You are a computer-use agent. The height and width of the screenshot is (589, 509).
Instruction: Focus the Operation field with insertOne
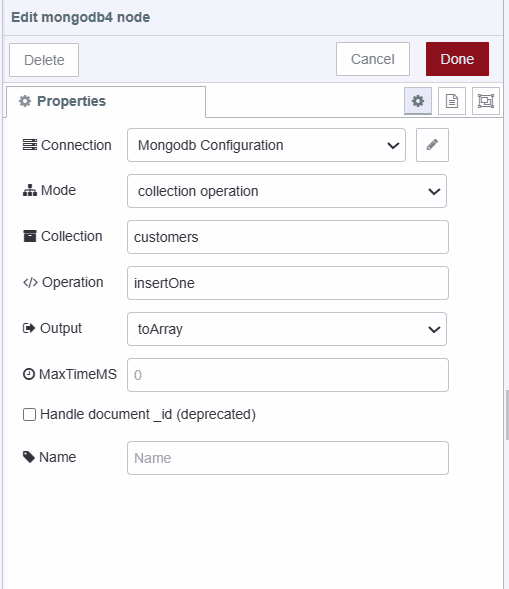(288, 283)
